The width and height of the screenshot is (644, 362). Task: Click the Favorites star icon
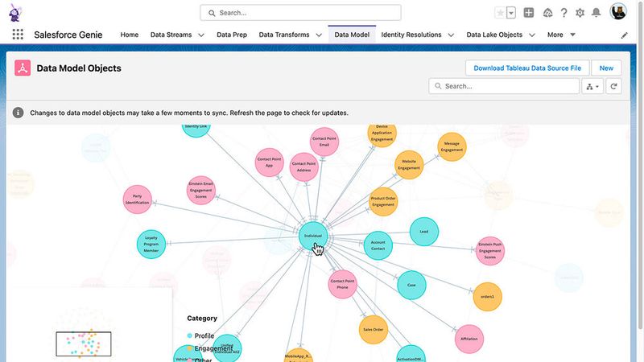click(x=500, y=13)
